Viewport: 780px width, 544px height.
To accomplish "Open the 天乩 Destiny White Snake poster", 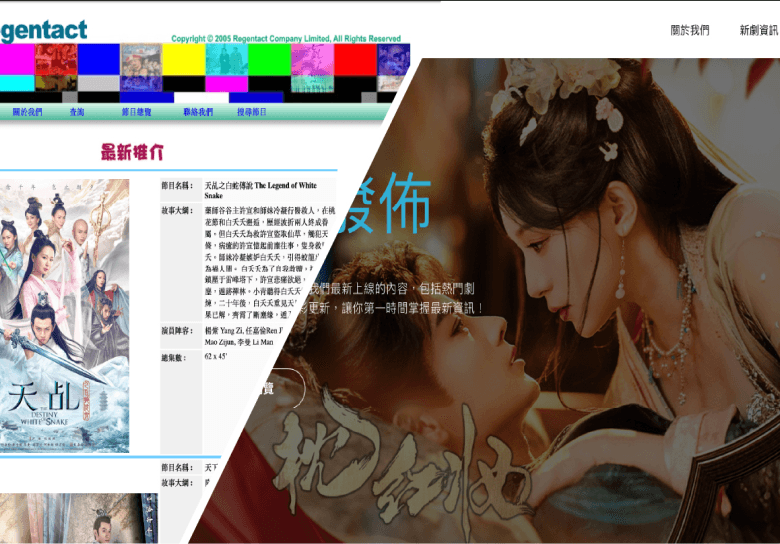I will tap(65, 316).
